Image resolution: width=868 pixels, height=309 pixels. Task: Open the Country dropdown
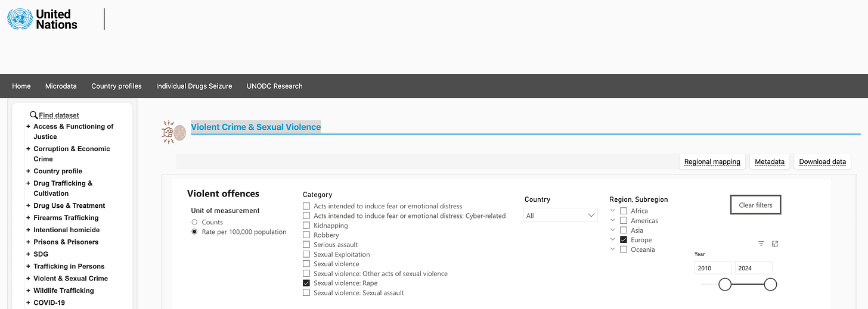[560, 216]
